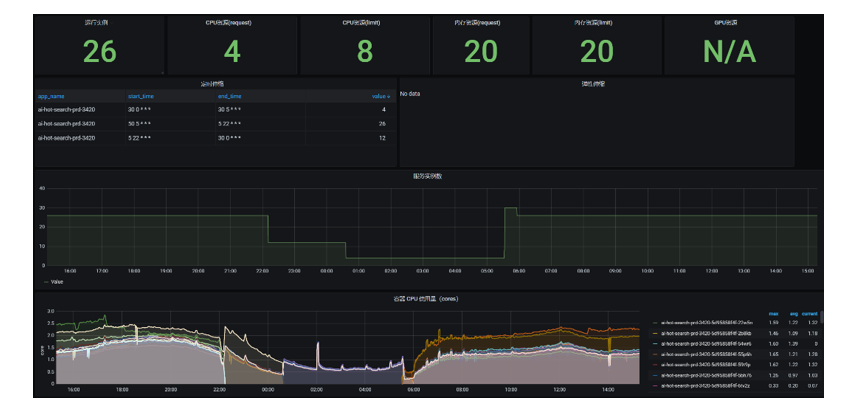
Task: Open the service instance count graph title menu
Action: coord(428,175)
